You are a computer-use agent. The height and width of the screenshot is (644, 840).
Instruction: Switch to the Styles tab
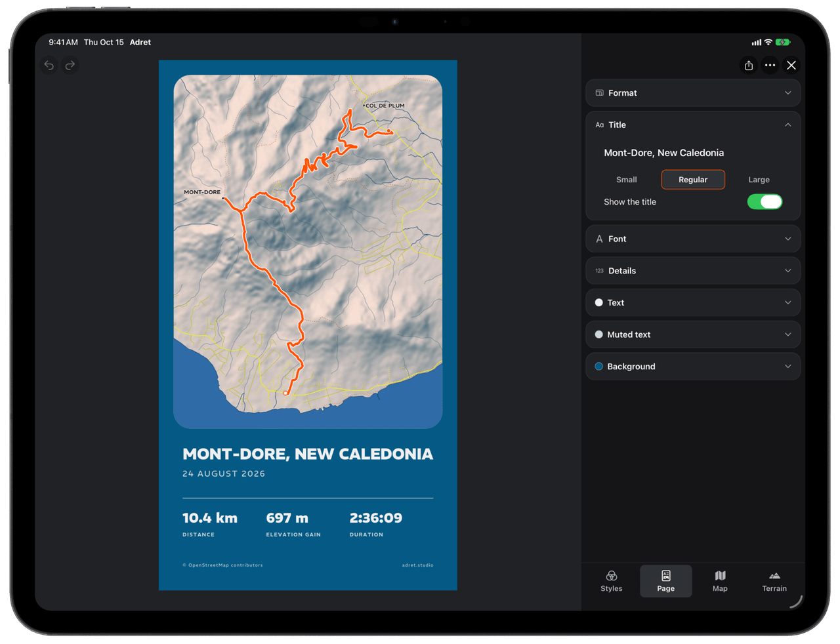pyautogui.click(x=612, y=581)
